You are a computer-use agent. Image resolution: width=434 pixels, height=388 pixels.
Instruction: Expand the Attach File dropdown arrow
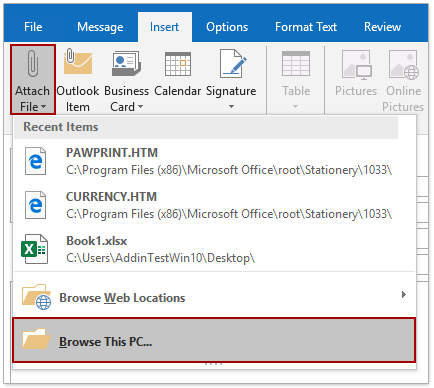point(43,107)
